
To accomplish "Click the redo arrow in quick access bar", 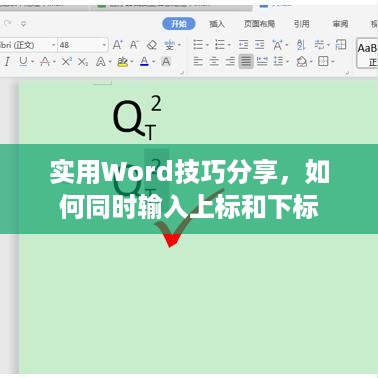I will click(x=8, y=23).
